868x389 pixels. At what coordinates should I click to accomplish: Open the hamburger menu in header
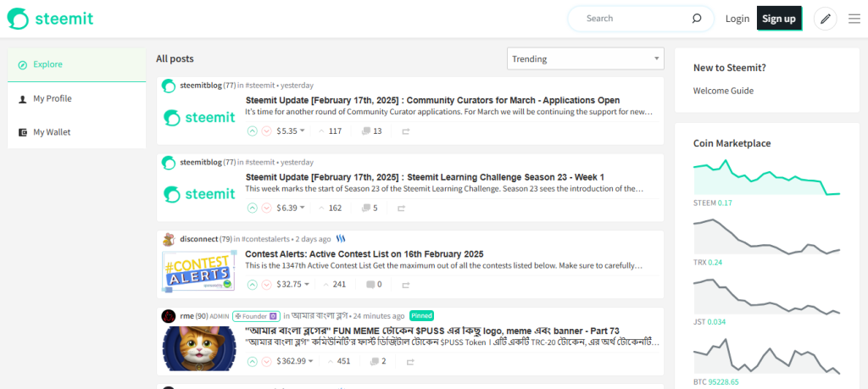(854, 19)
